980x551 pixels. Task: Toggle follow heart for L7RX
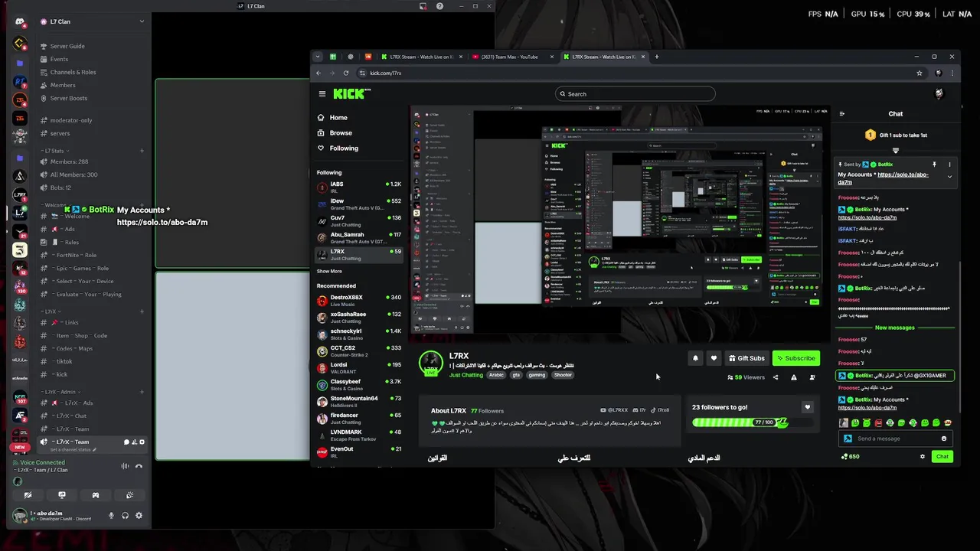pos(714,358)
